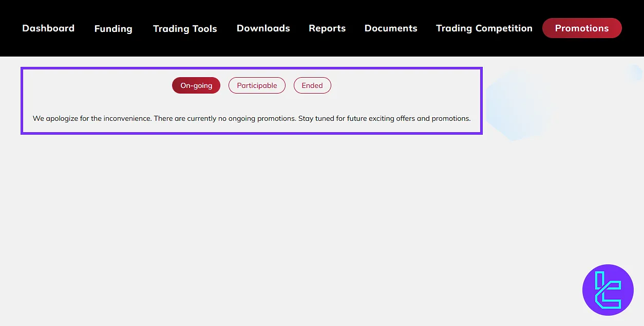Open the Dashboard menu item

pos(48,28)
